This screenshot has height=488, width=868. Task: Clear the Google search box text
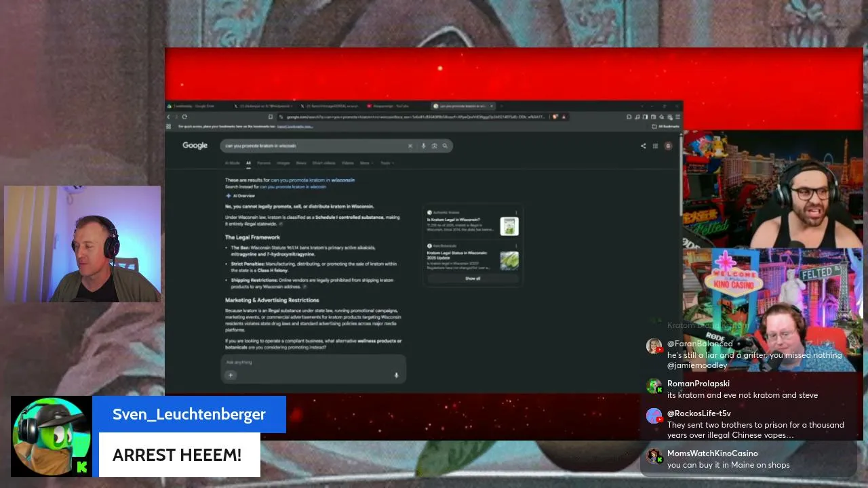click(410, 146)
